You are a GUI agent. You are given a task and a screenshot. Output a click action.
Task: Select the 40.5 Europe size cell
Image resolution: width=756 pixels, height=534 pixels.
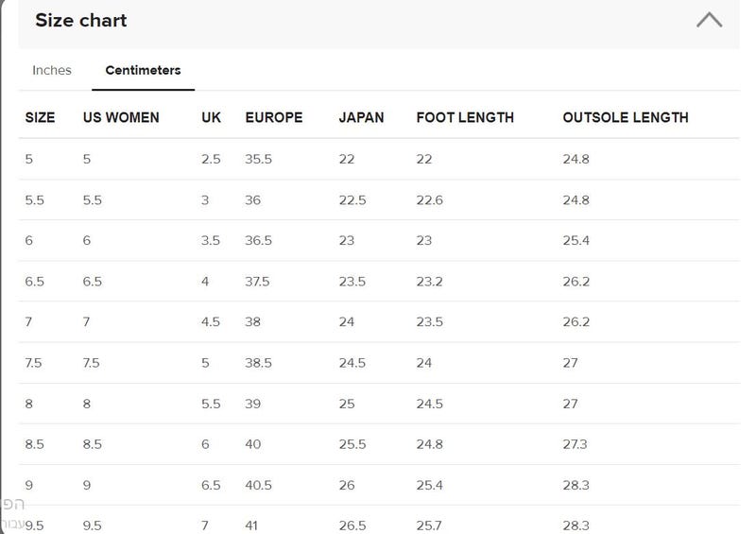coord(258,485)
